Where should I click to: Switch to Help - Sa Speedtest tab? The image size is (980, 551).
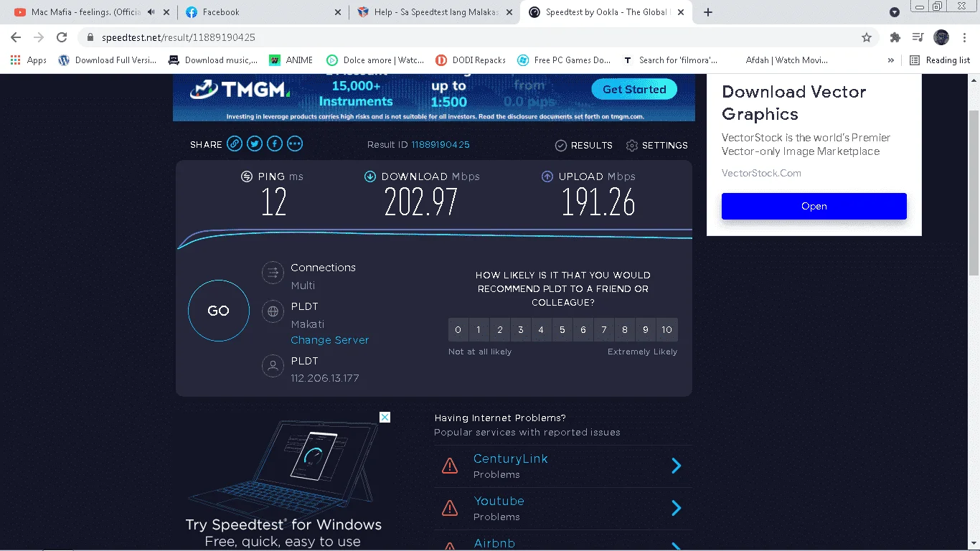point(434,12)
